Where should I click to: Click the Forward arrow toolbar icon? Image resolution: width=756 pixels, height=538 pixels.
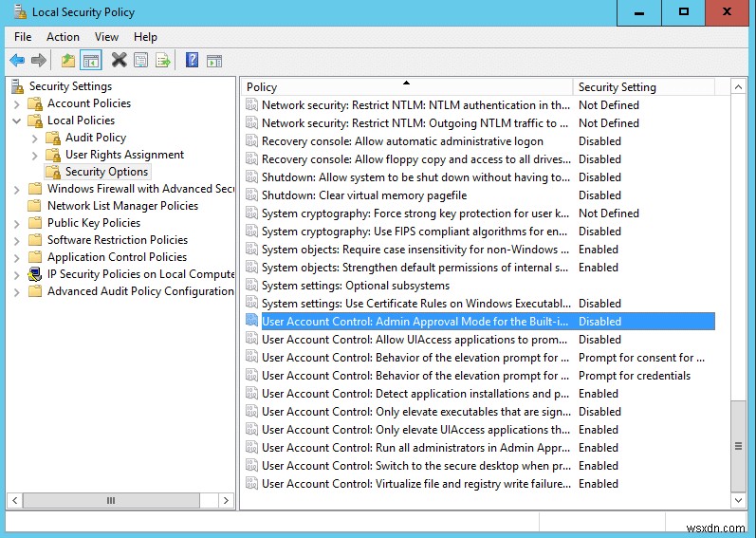click(x=39, y=61)
